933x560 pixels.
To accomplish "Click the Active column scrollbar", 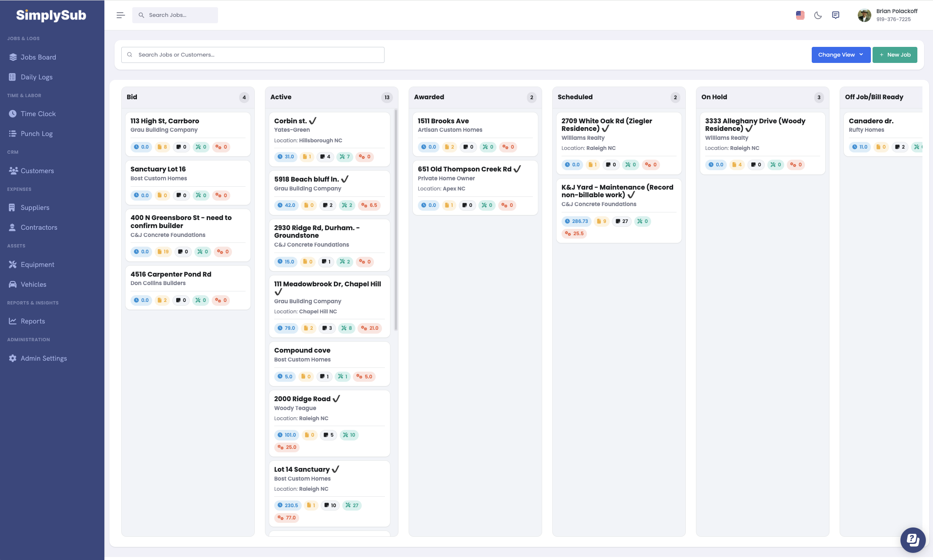I will pos(396,220).
